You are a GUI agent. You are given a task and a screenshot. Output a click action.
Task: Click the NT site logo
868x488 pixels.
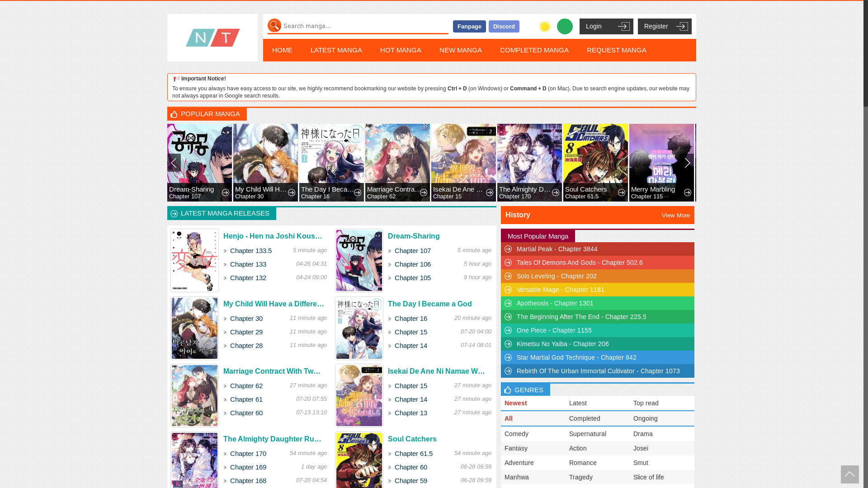[x=212, y=38]
